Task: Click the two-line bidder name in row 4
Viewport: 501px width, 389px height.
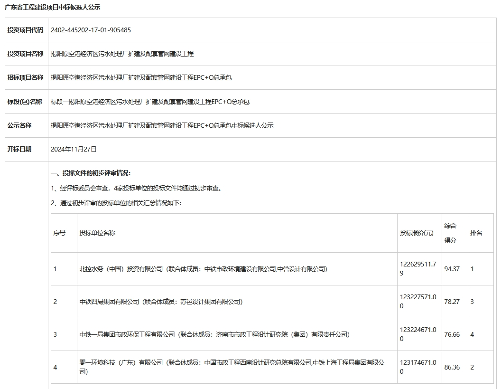Action: [232, 367]
